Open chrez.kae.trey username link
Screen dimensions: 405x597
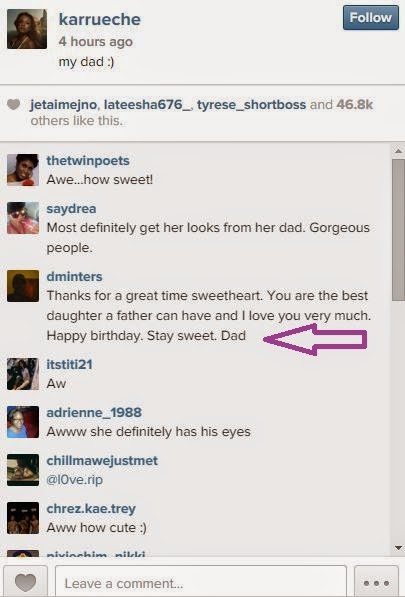[x=91, y=509]
